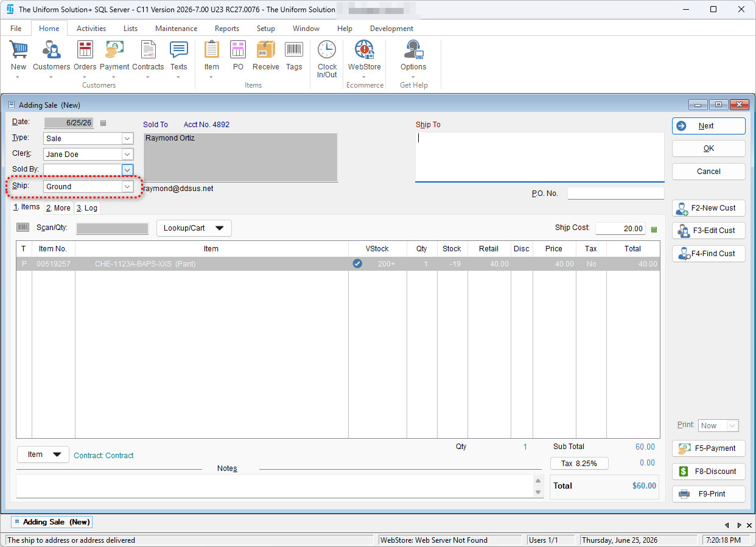Click the Stock column header
This screenshot has width=756, height=547.
(x=452, y=249)
